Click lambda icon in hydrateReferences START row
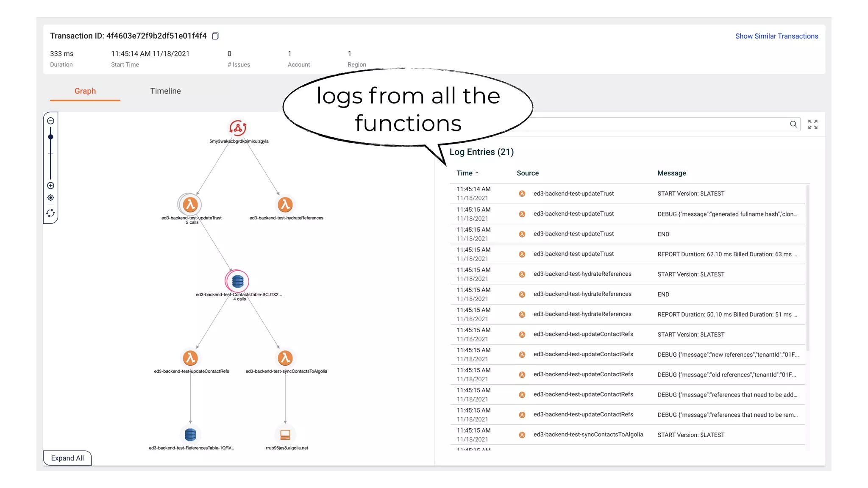 pyautogui.click(x=522, y=274)
